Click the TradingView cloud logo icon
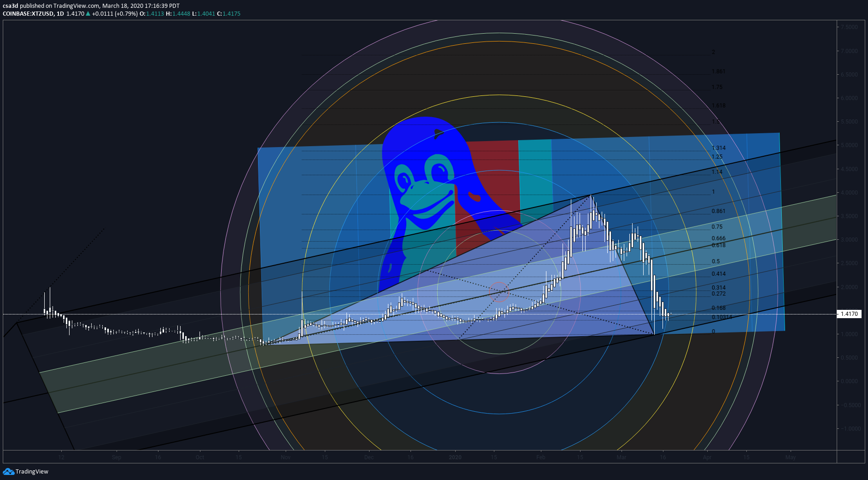Screen dimensions: 868x480 (8, 471)
